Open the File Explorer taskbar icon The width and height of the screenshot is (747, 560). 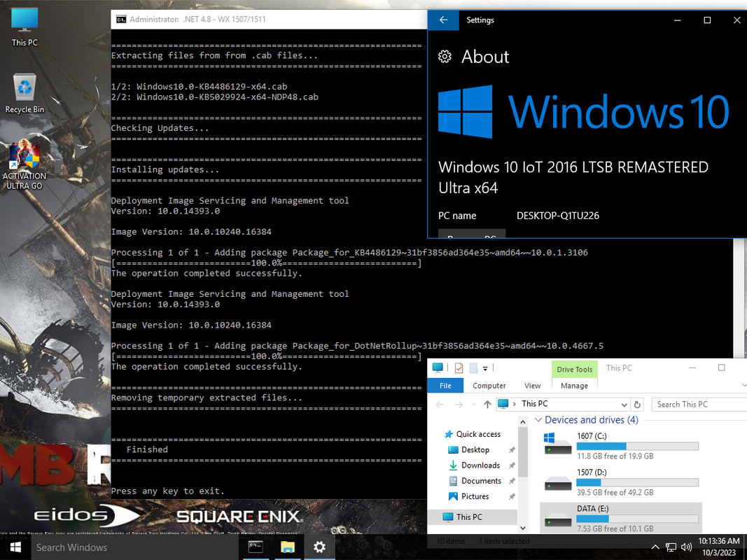point(288,547)
